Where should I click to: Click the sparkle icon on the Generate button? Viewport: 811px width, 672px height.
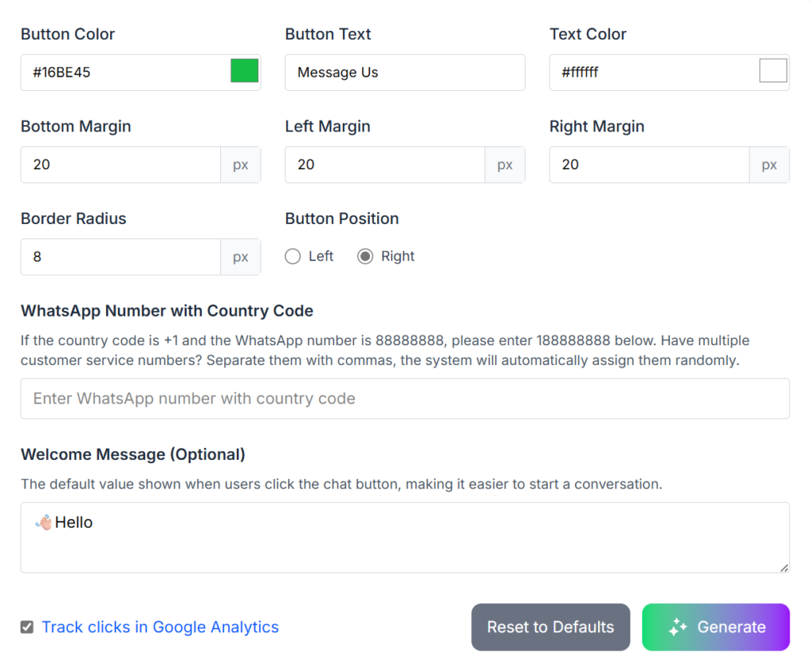pyautogui.click(x=677, y=627)
